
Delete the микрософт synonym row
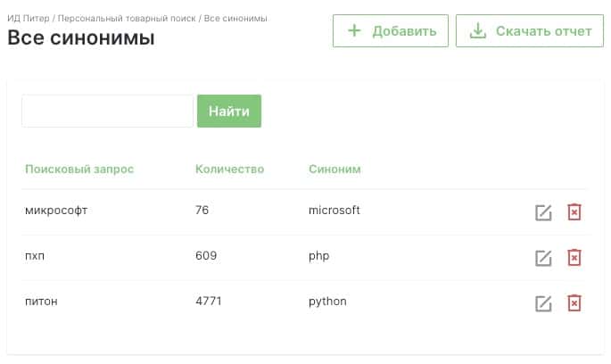point(574,212)
